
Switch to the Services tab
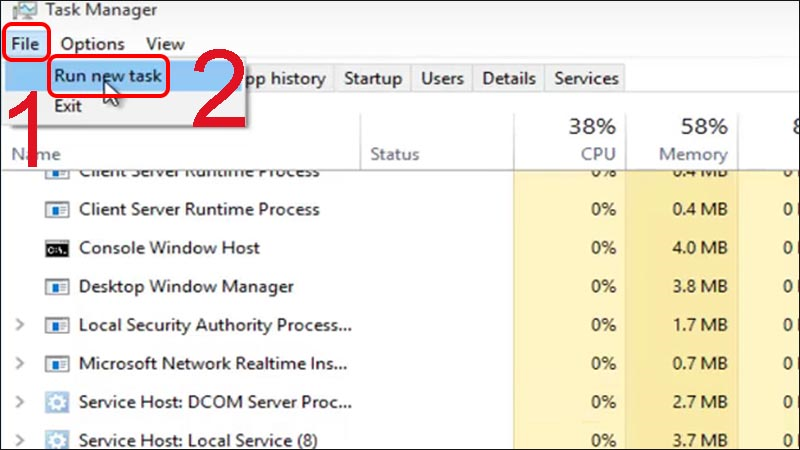tap(586, 78)
